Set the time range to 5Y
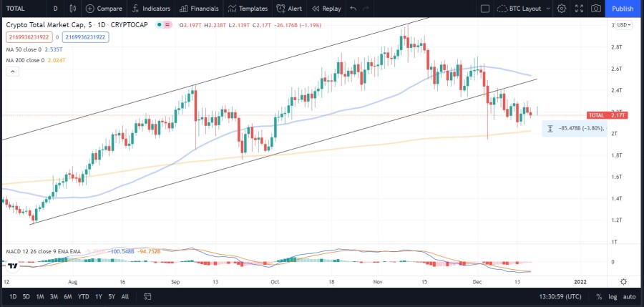The width and height of the screenshot is (644, 307). pyautogui.click(x=112, y=296)
